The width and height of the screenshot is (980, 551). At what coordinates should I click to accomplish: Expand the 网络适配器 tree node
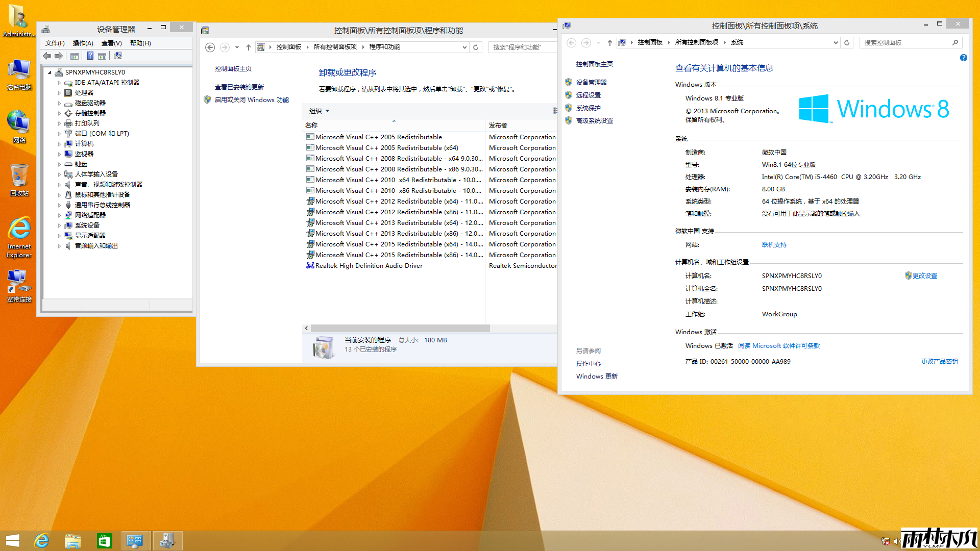click(59, 215)
